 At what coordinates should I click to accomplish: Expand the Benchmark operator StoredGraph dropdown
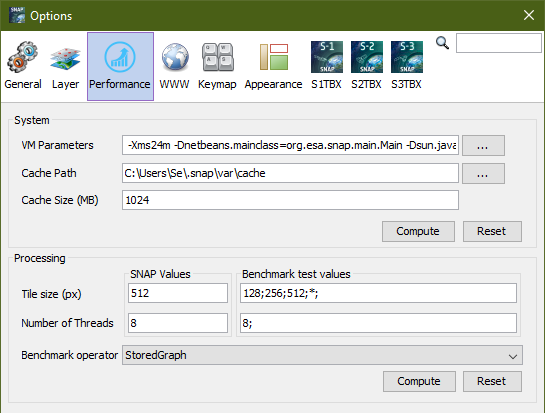click(322, 355)
